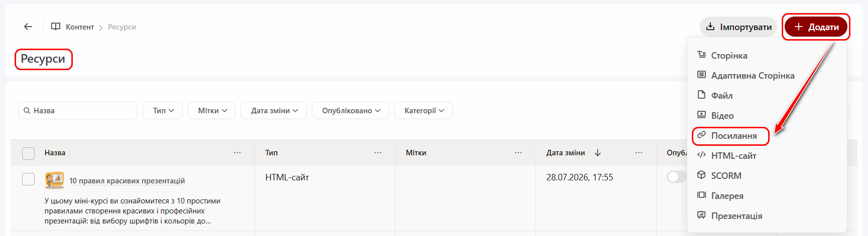This screenshot has width=868, height=236.
Task: Click the Назва search input field
Action: pos(78,110)
